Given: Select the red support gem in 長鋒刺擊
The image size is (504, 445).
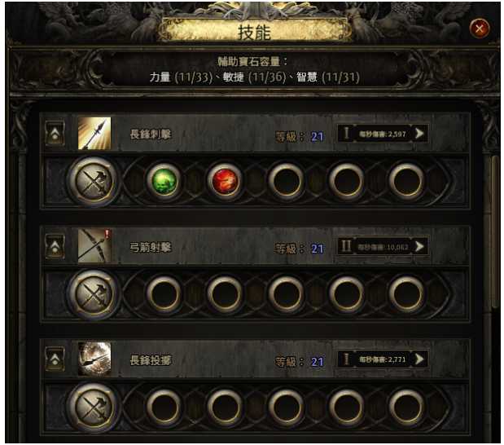Looking at the screenshot, I should 225,181.
